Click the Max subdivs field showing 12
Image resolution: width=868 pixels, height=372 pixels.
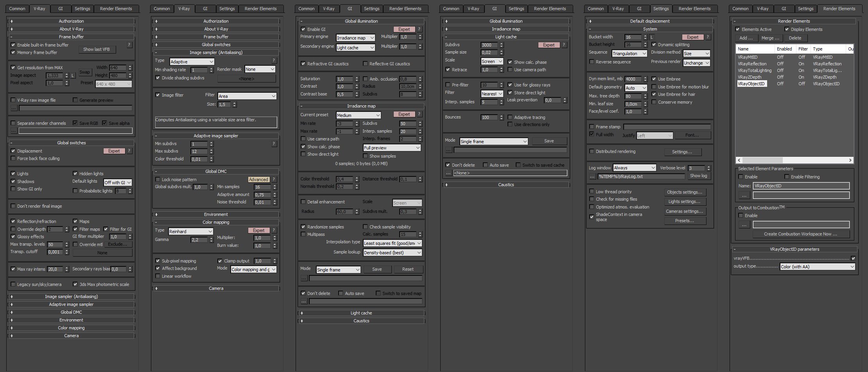(x=199, y=151)
